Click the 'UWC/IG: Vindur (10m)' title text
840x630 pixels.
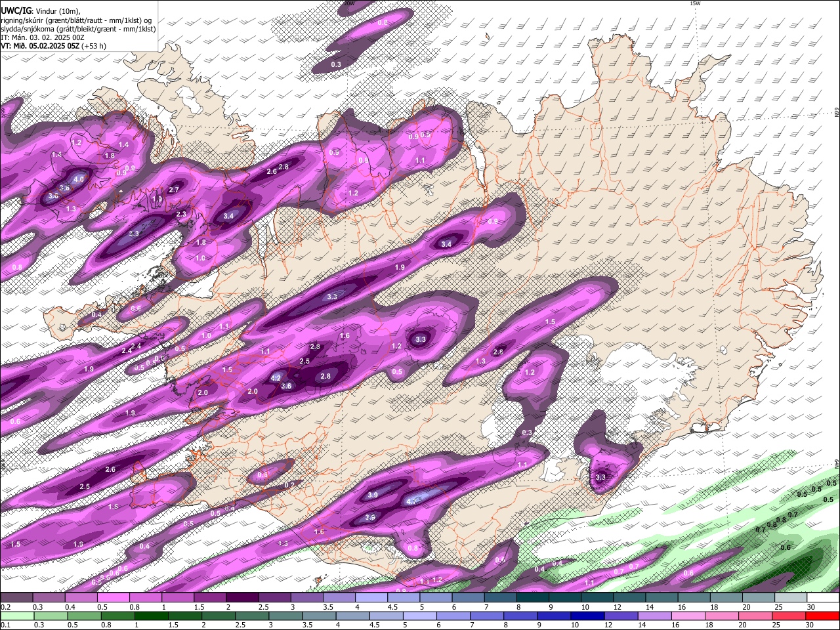[41, 10]
